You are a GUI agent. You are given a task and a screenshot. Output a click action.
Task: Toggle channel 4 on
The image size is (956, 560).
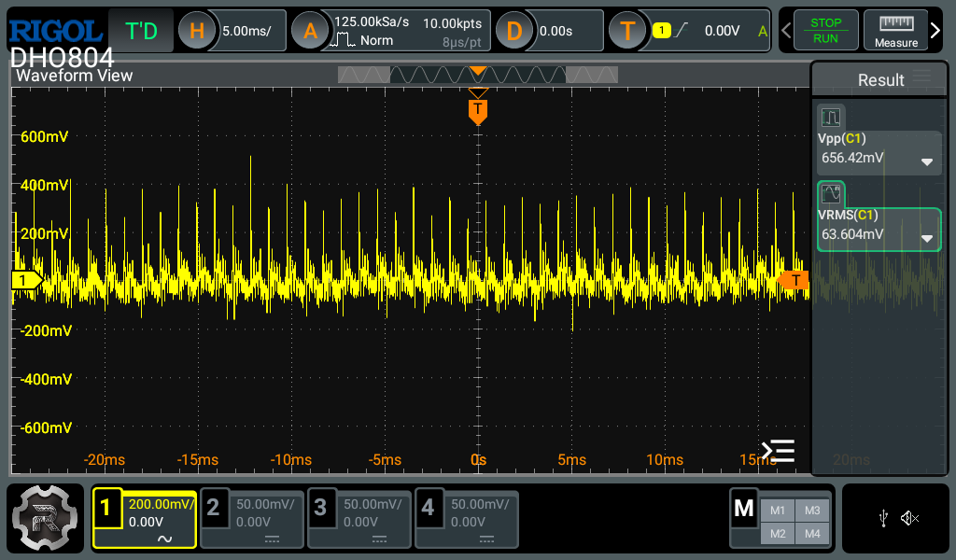[466, 519]
